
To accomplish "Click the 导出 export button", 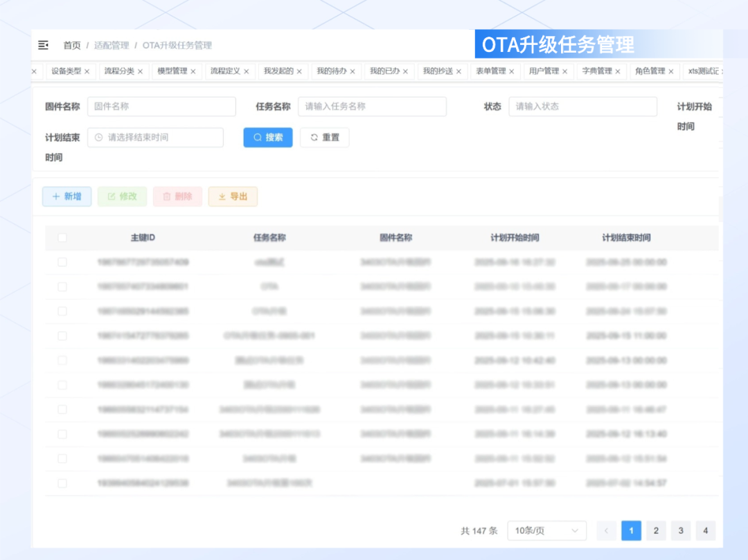I will (x=233, y=197).
